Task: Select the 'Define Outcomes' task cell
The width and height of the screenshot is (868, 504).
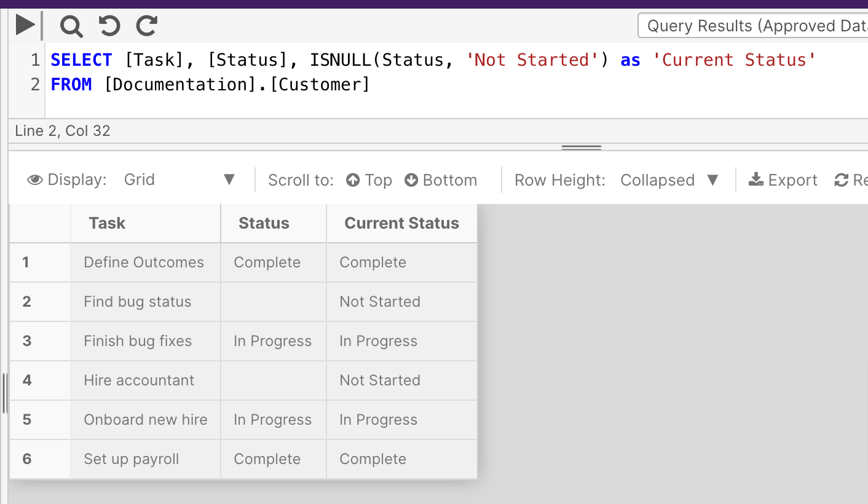Action: (x=146, y=262)
